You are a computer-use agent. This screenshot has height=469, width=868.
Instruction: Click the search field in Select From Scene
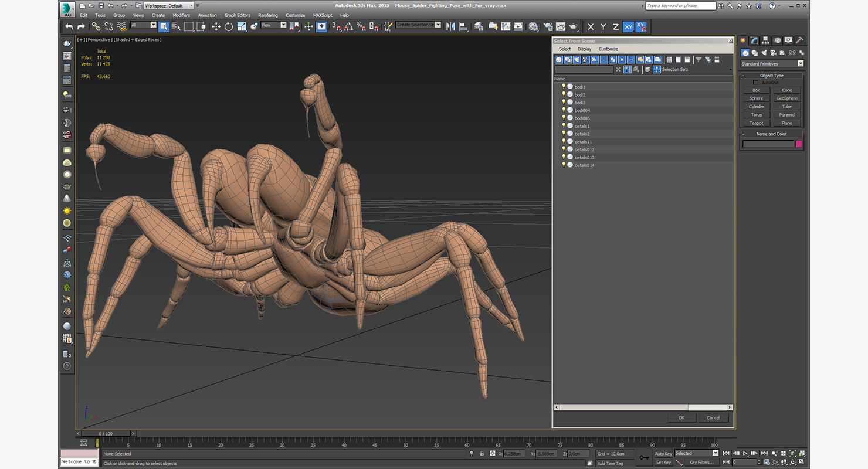pyautogui.click(x=584, y=69)
